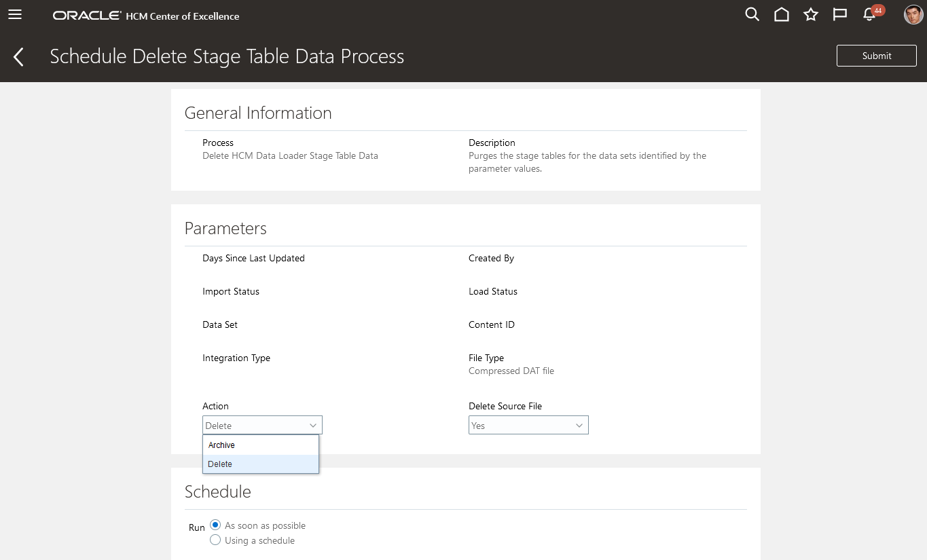Select the 'As soon as possible' radio
This screenshot has width=927, height=560.
(215, 525)
